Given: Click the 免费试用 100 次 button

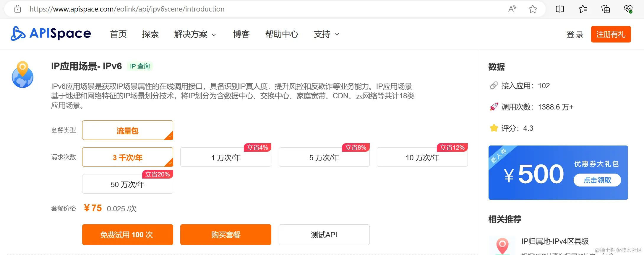Looking at the screenshot, I should click(128, 235).
